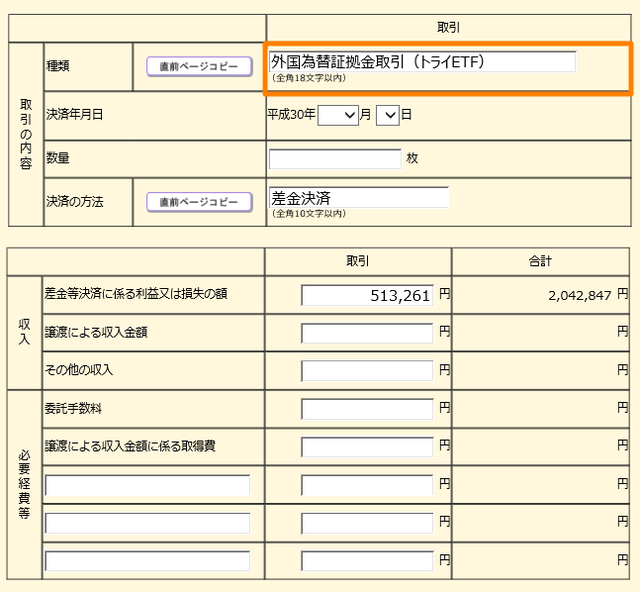This screenshot has height=592, width=640.
Task: Click second blank expense name field under 必要経費等
Action: (147, 523)
